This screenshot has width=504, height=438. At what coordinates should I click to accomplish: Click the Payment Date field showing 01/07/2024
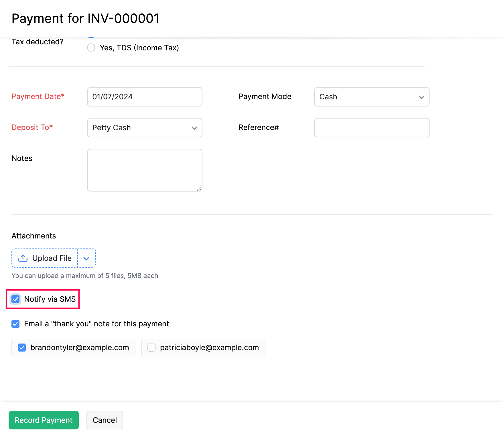point(145,97)
